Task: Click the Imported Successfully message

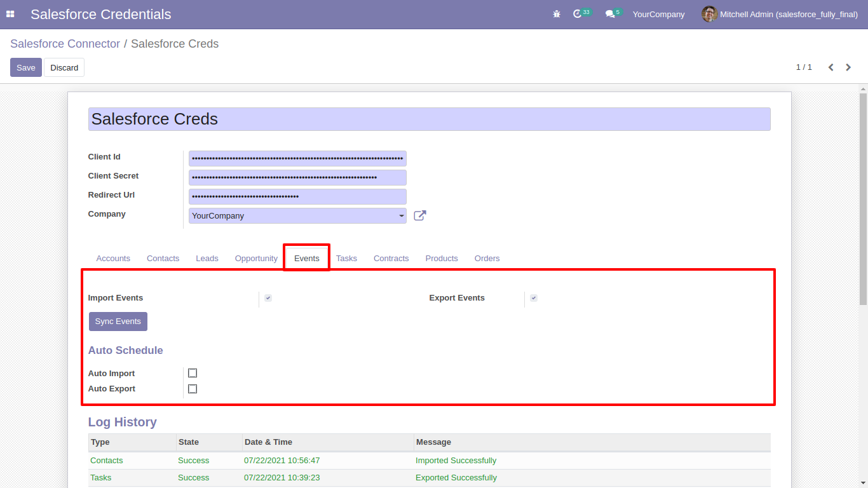Action: 456,461
